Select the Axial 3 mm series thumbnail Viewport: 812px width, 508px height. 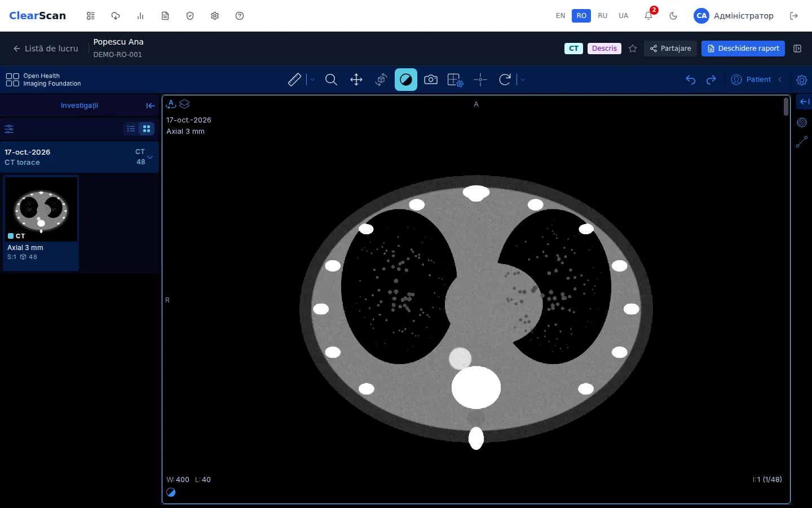(41, 223)
